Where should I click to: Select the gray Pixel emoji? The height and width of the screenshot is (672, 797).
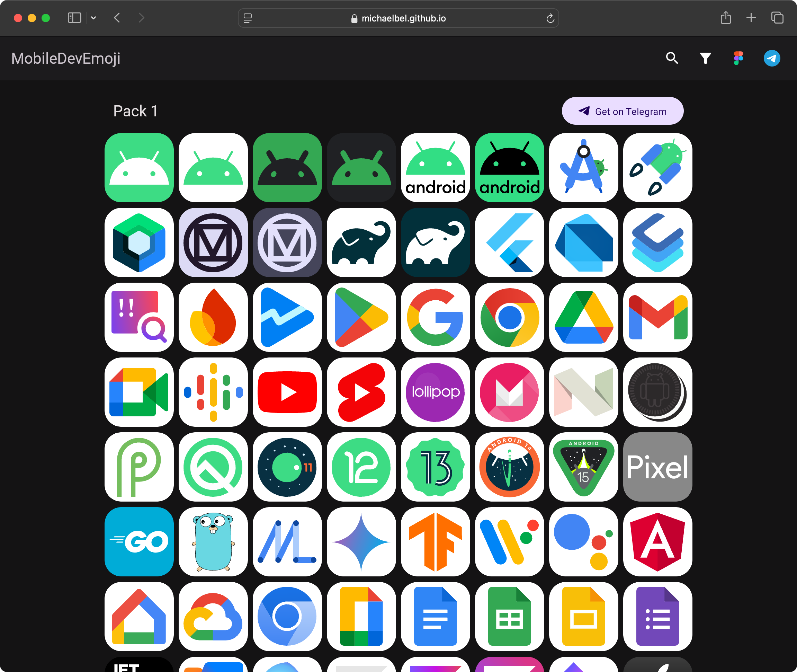pos(658,467)
